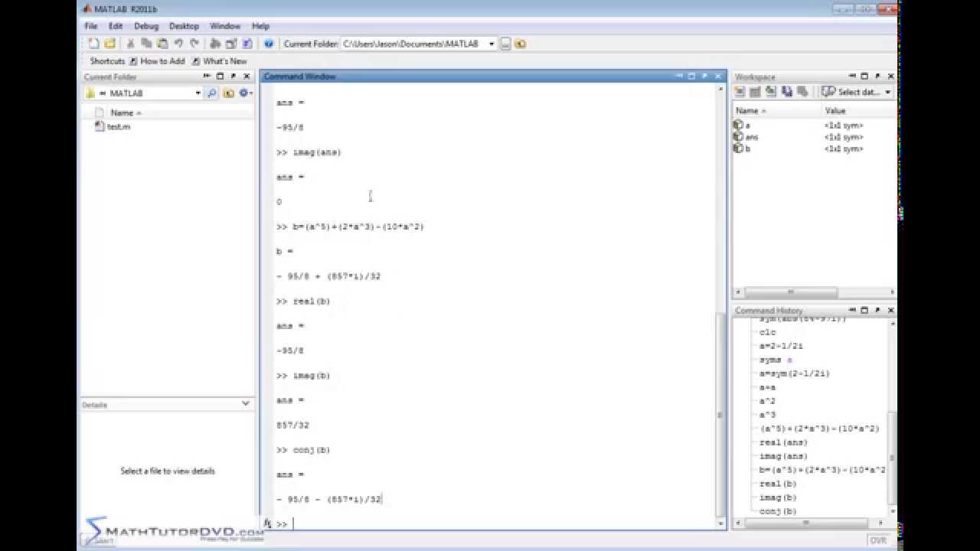Image resolution: width=980 pixels, height=551 pixels.
Task: Select syms a in Command History
Action: click(776, 360)
